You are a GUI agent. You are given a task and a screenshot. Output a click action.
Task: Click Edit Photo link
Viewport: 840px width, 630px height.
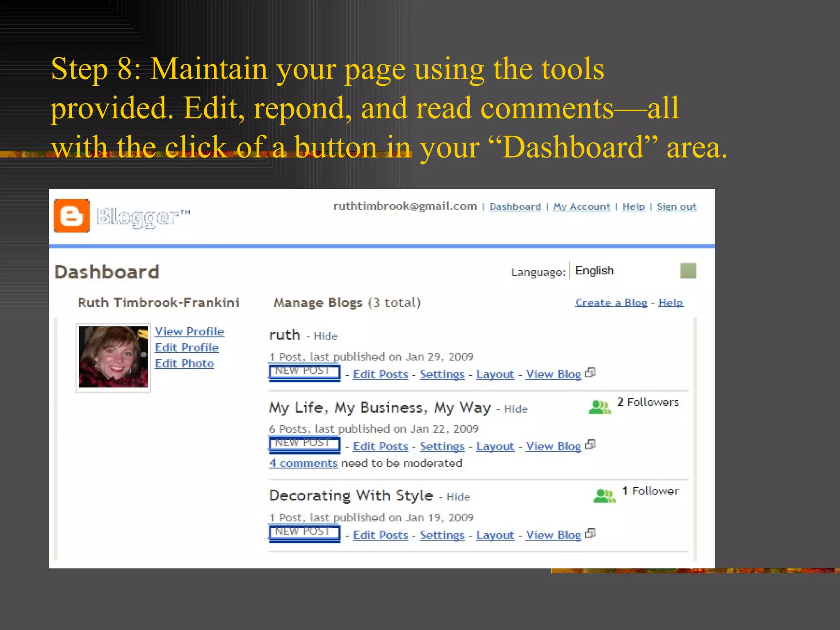coord(185,363)
